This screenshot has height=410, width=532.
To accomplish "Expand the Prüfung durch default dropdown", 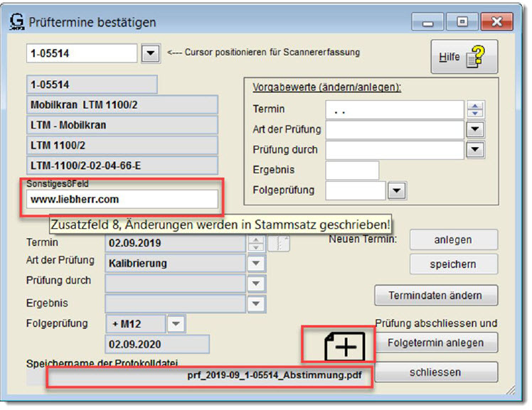I will click(475, 150).
